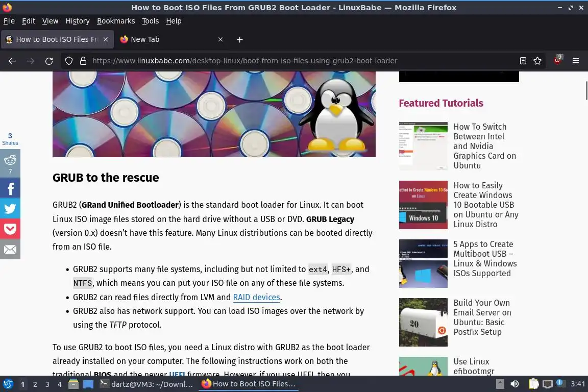
Task: Click the mailbox email server thumbnail
Action: click(x=423, y=322)
